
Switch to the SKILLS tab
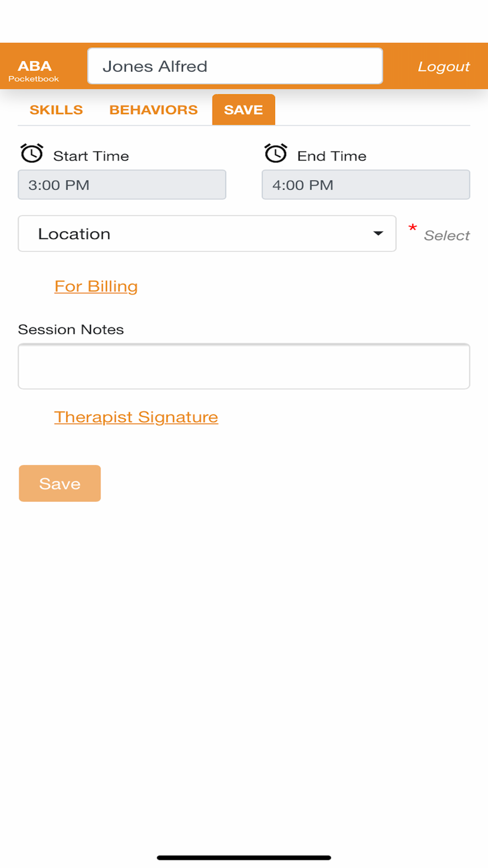tap(56, 110)
